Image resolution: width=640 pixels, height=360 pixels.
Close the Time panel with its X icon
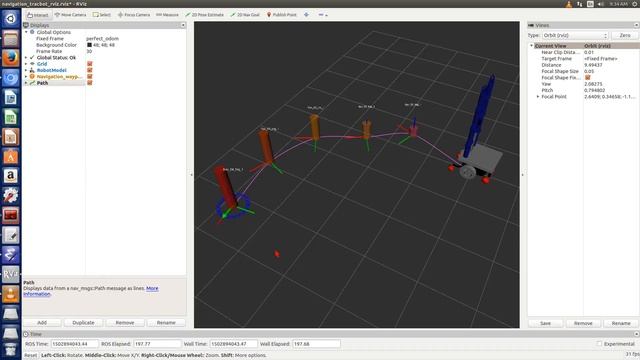click(x=636, y=334)
